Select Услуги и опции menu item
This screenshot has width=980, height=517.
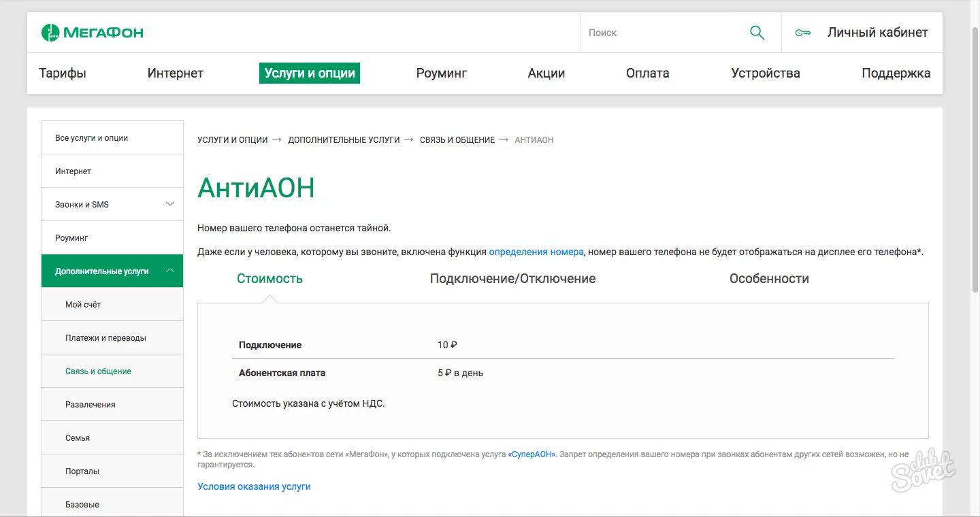click(310, 73)
